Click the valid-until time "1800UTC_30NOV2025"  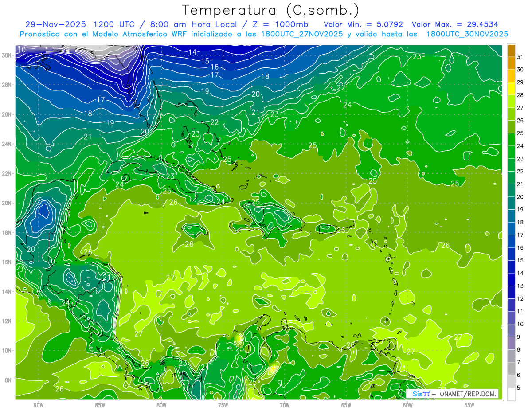pos(467,34)
